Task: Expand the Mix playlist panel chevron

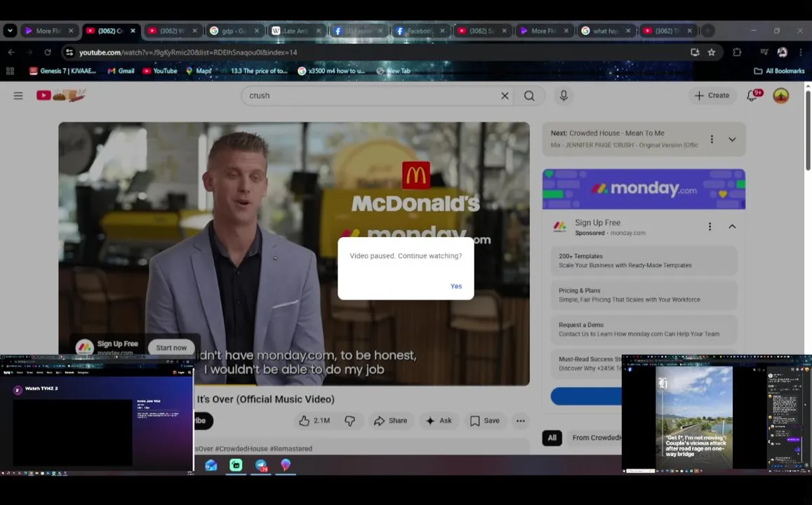Action: point(732,139)
